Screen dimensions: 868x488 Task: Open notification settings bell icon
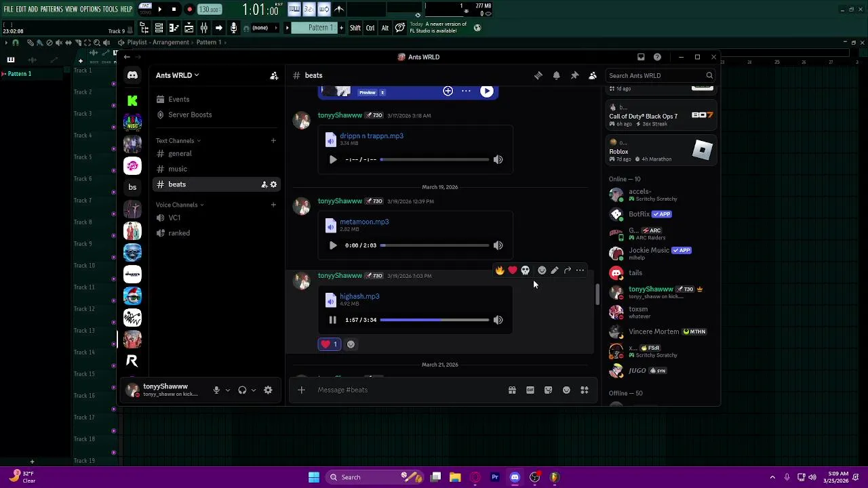tap(556, 75)
